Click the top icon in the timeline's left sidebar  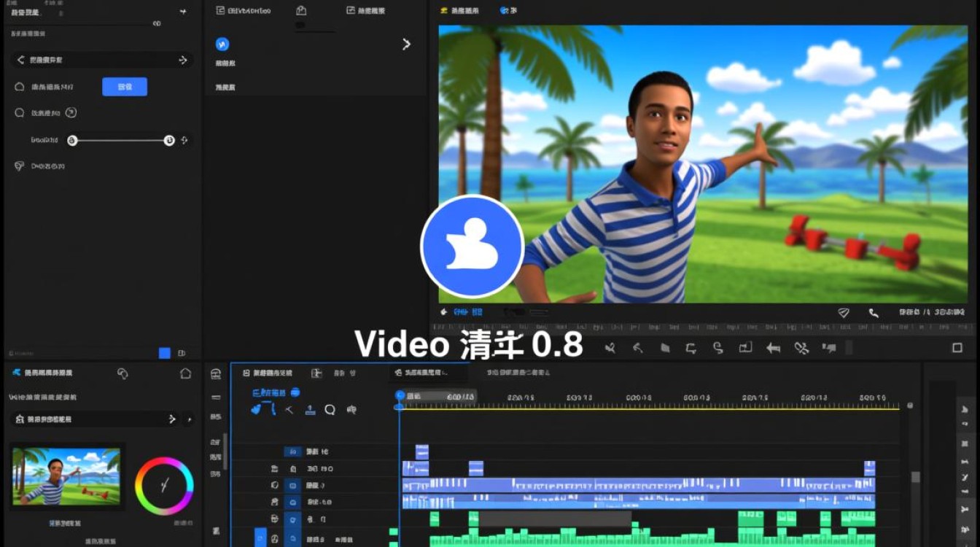215,373
